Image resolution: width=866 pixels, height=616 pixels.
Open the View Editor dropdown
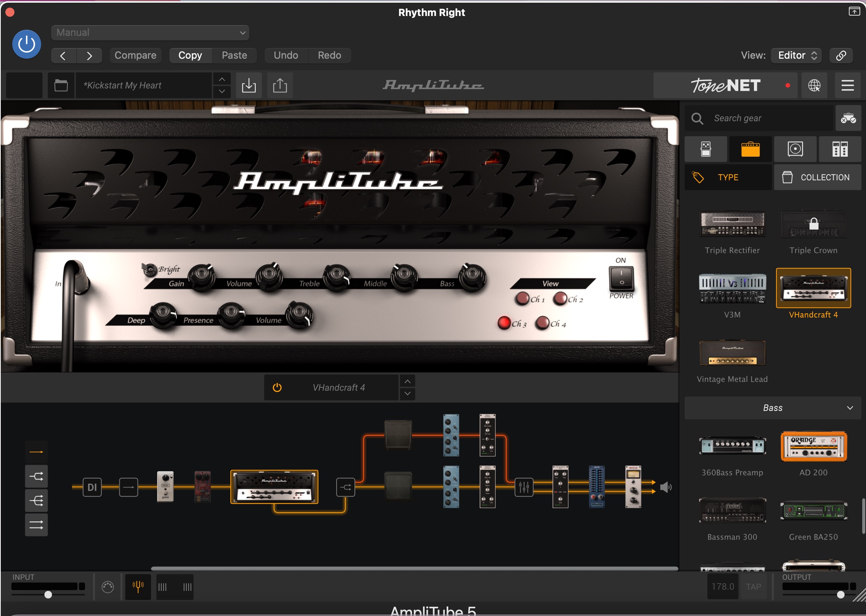796,56
